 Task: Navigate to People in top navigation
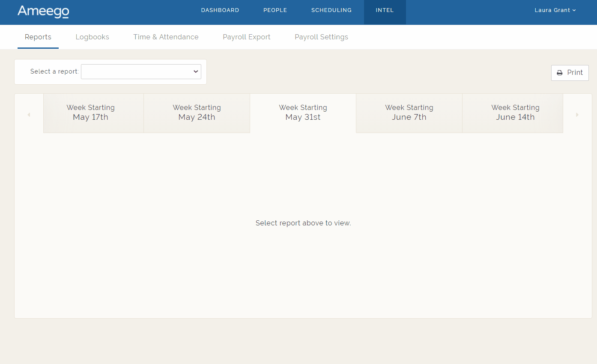275,10
